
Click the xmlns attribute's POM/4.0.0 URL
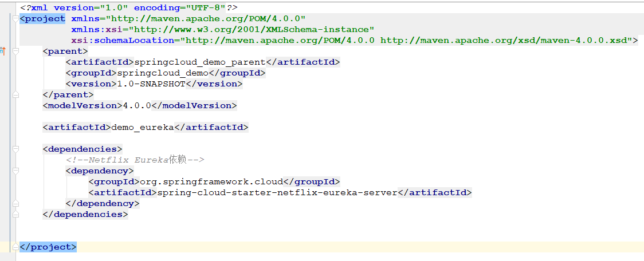point(205,19)
